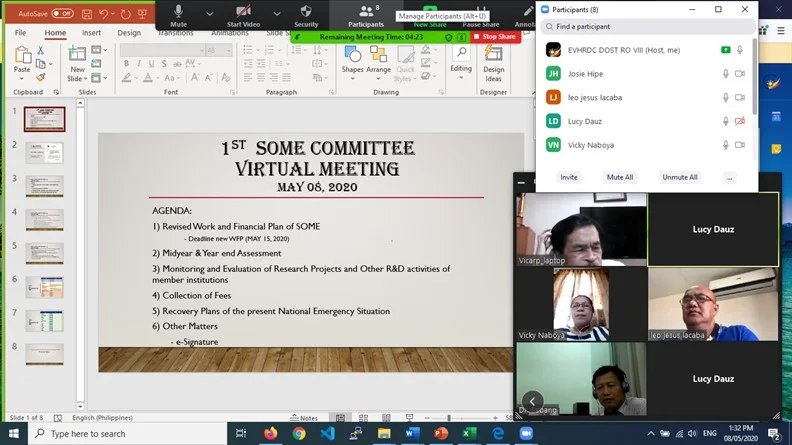Switch to the Design ribbon tab
The height and width of the screenshot is (445, 792).
click(129, 33)
